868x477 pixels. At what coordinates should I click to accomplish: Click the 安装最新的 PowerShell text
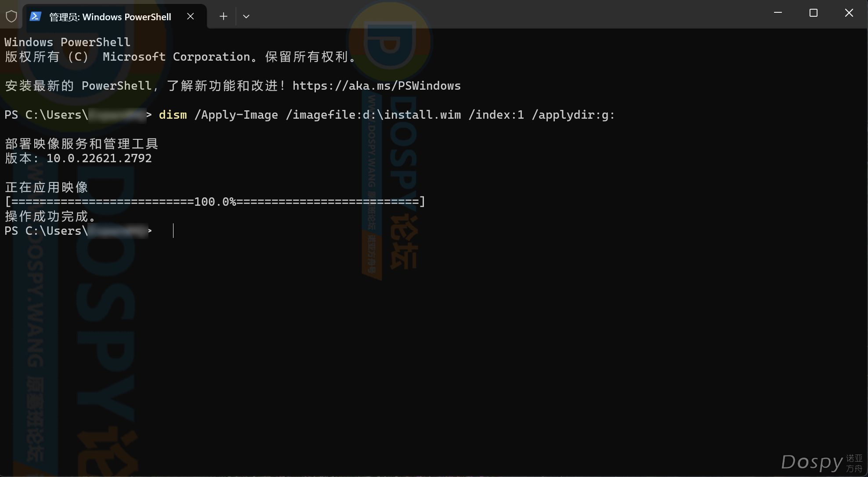(78, 86)
